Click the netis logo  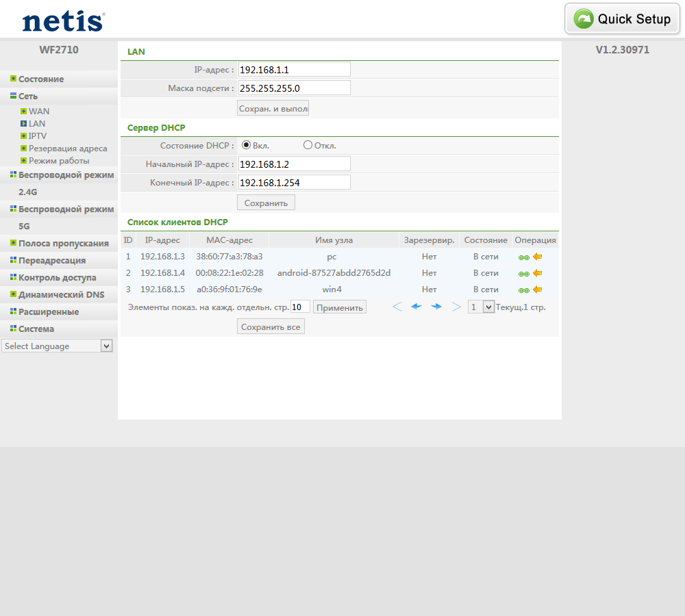(x=64, y=21)
